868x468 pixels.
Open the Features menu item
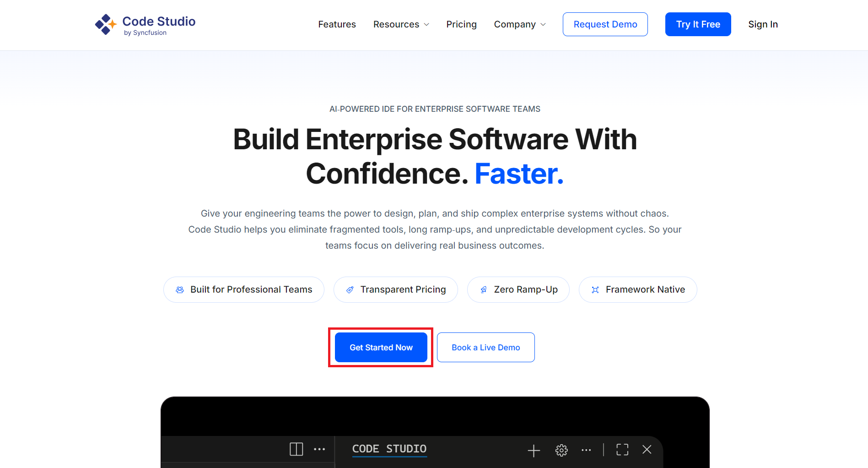tap(337, 24)
